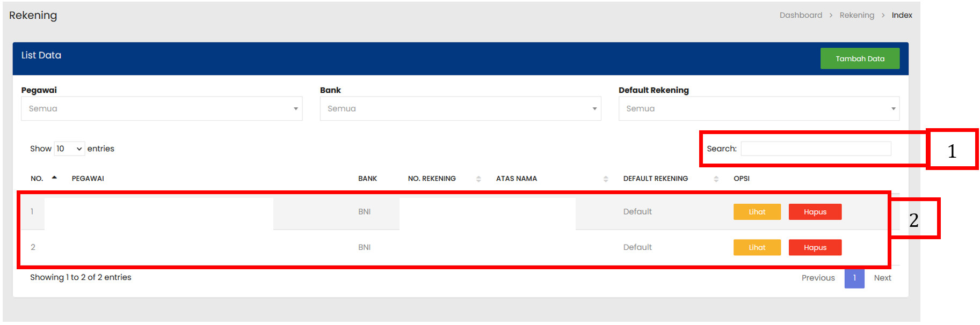This screenshot has width=980, height=325.
Task: Click the PEGAWAI column header
Action: tap(88, 179)
